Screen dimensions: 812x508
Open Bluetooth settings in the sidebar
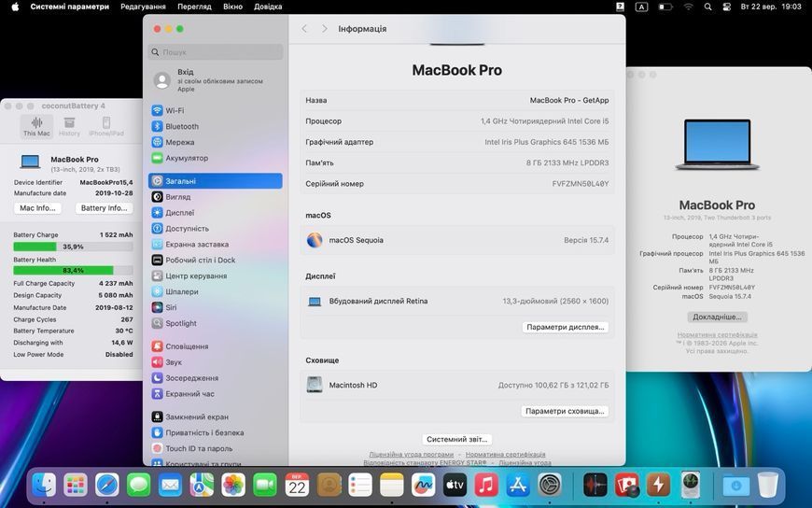coord(215,126)
